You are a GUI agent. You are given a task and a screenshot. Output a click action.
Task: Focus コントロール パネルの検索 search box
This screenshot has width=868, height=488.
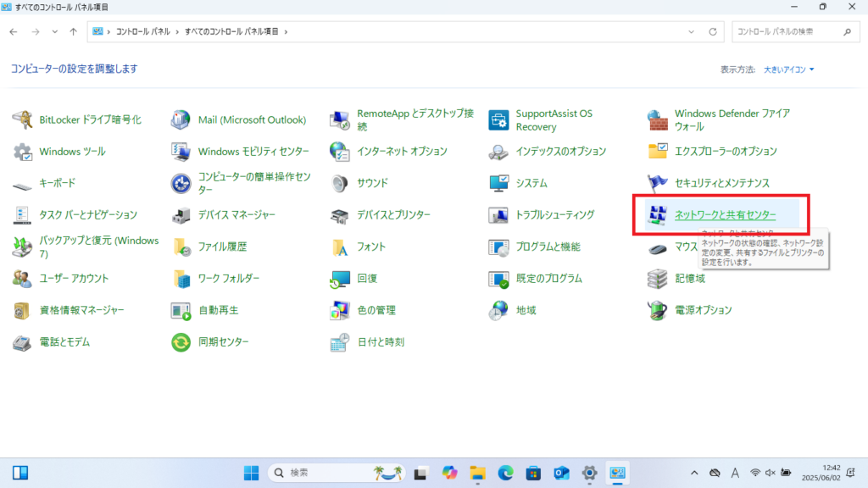click(795, 31)
